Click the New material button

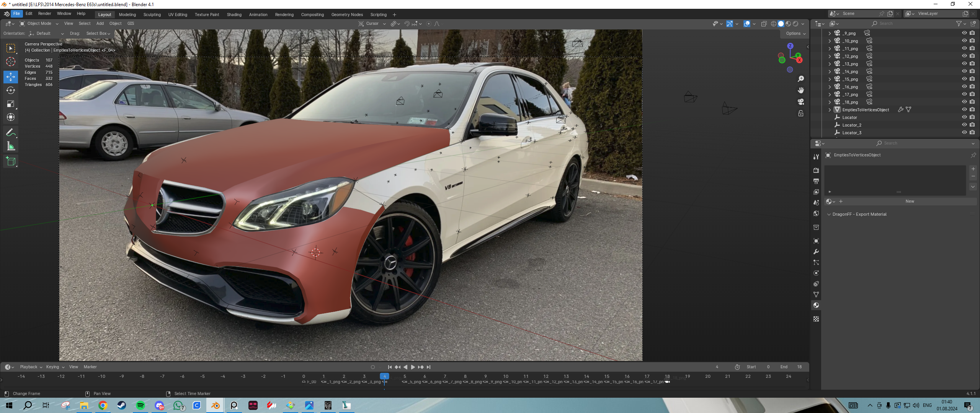[x=910, y=202]
